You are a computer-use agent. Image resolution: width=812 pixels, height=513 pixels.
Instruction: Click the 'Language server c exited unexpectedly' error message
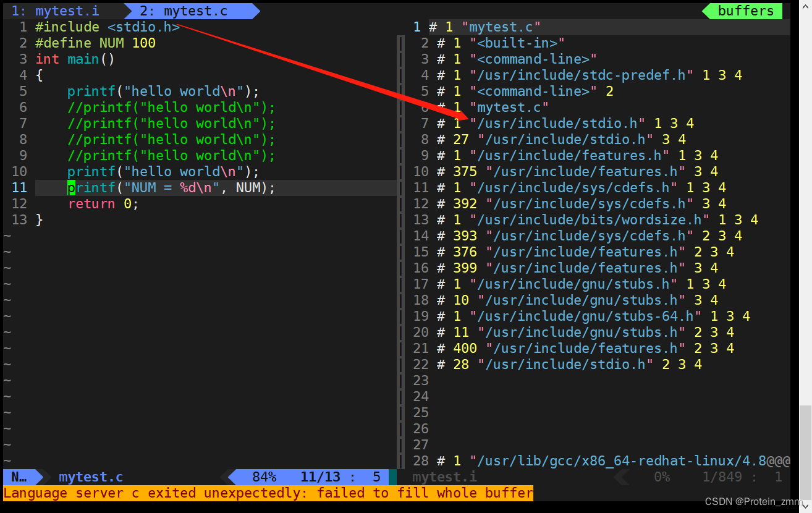point(268,493)
